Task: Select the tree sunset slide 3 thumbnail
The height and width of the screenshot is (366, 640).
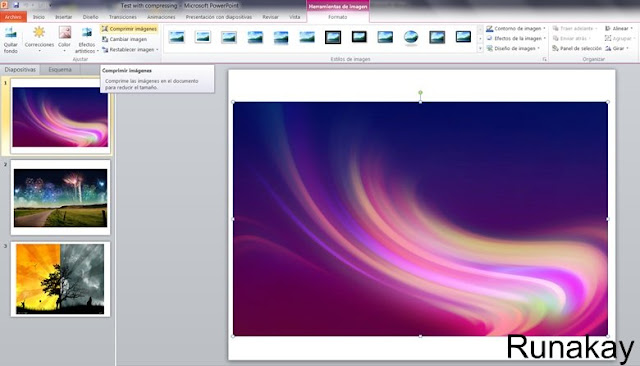Action: pos(60,279)
